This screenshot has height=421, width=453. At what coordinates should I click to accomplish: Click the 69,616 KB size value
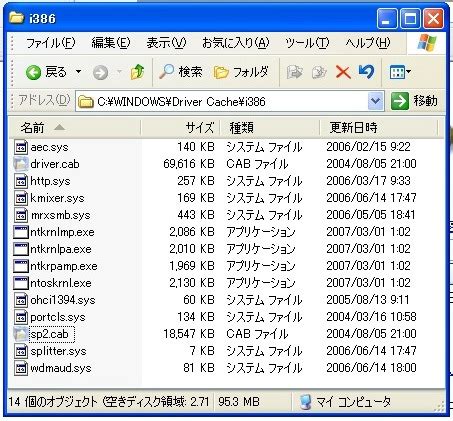click(x=189, y=164)
